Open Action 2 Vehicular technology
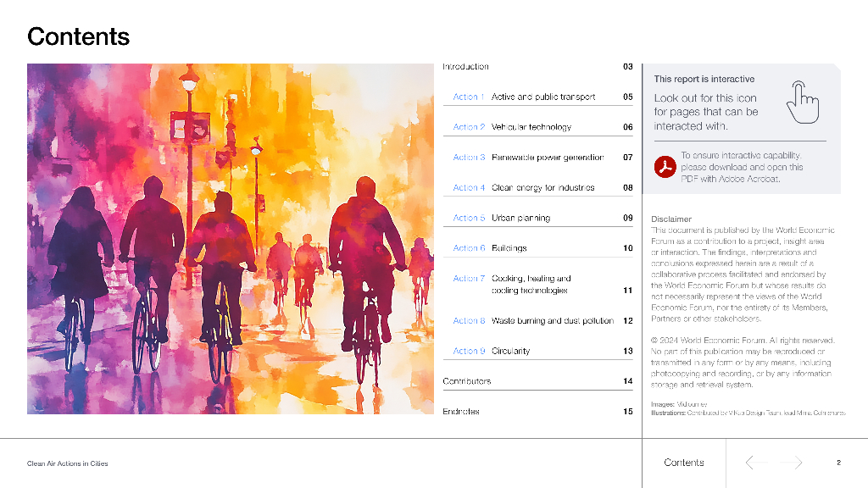The height and width of the screenshot is (488, 868). [537, 127]
